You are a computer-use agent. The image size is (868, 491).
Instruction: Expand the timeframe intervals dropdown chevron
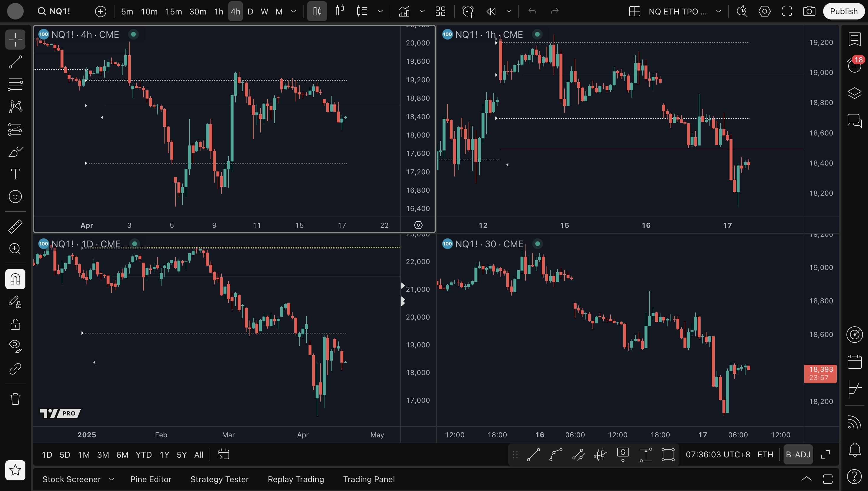tap(293, 12)
